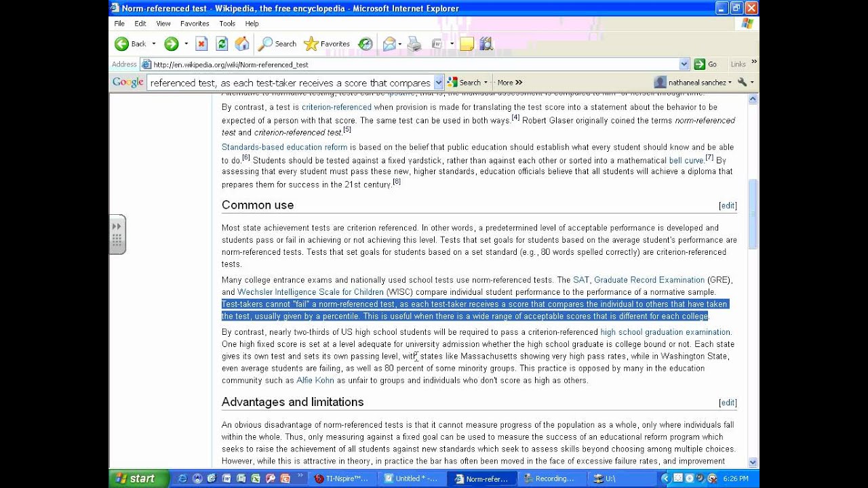Click the vertical scrollbar thumb
868x488 pixels.
tap(753, 213)
